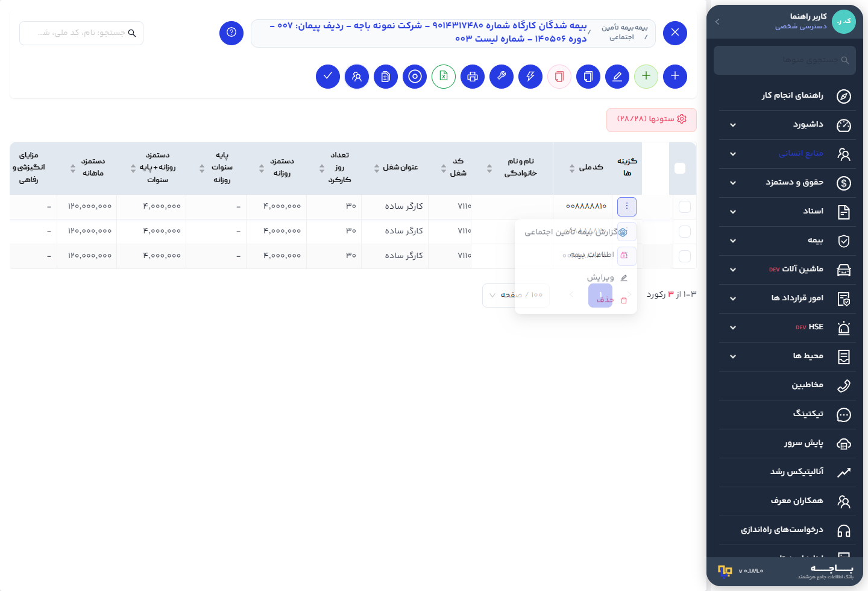The image size is (868, 591).
Task: Click the users people toolbar icon
Action: (357, 77)
